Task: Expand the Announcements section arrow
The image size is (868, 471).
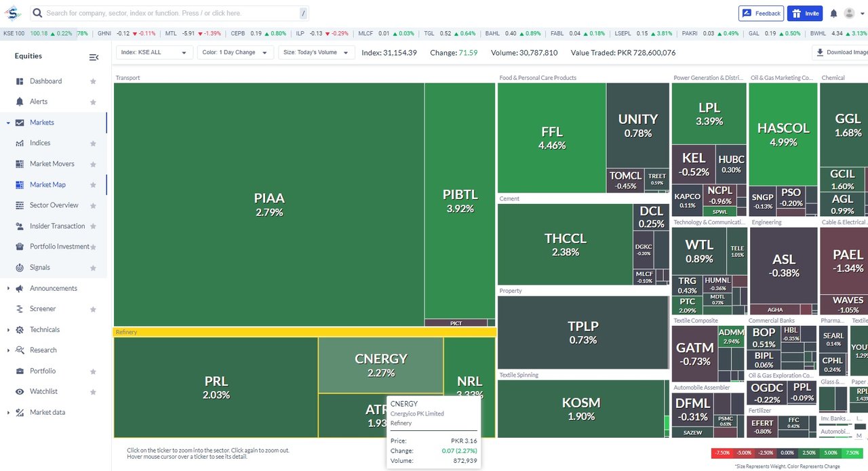Action: click(x=8, y=289)
